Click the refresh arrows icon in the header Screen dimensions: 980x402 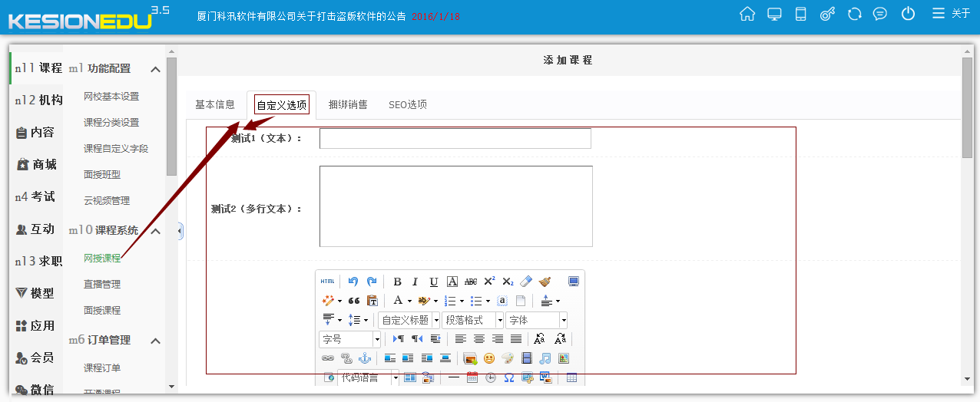point(854,14)
